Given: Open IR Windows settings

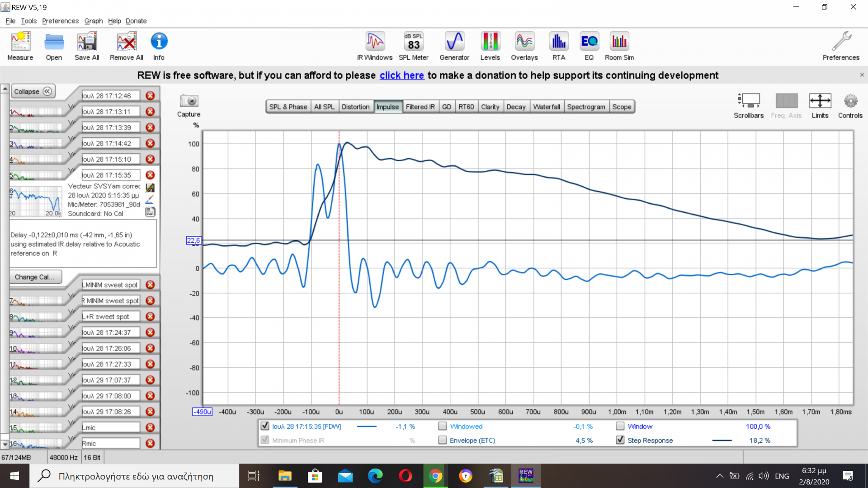Looking at the screenshot, I should coord(375,46).
